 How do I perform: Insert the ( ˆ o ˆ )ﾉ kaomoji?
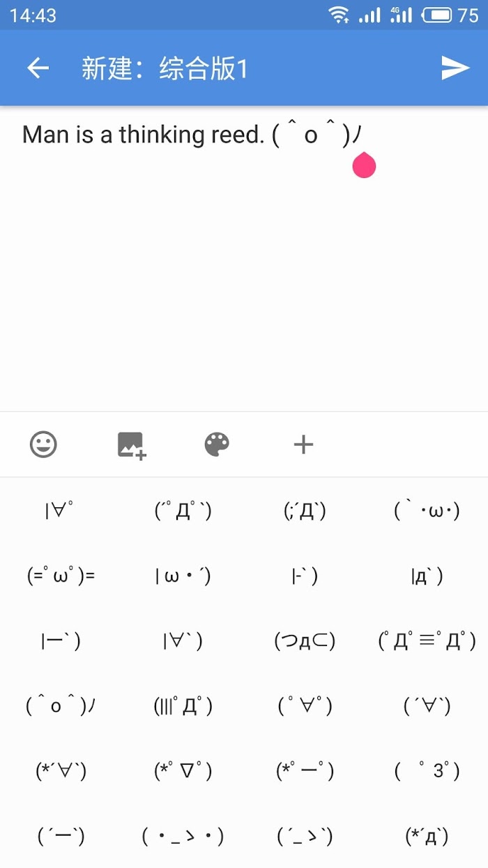point(61,706)
